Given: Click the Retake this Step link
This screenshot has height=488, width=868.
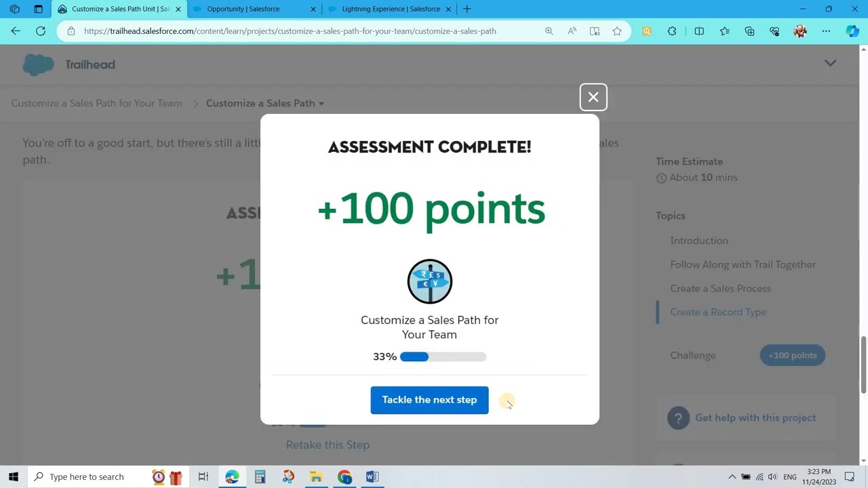Looking at the screenshot, I should click(328, 445).
